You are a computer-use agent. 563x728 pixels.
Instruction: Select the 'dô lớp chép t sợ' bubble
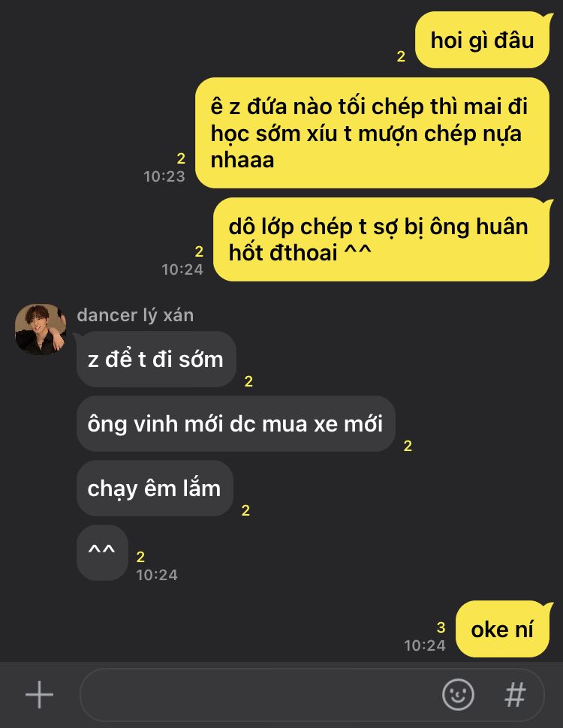[381, 239]
